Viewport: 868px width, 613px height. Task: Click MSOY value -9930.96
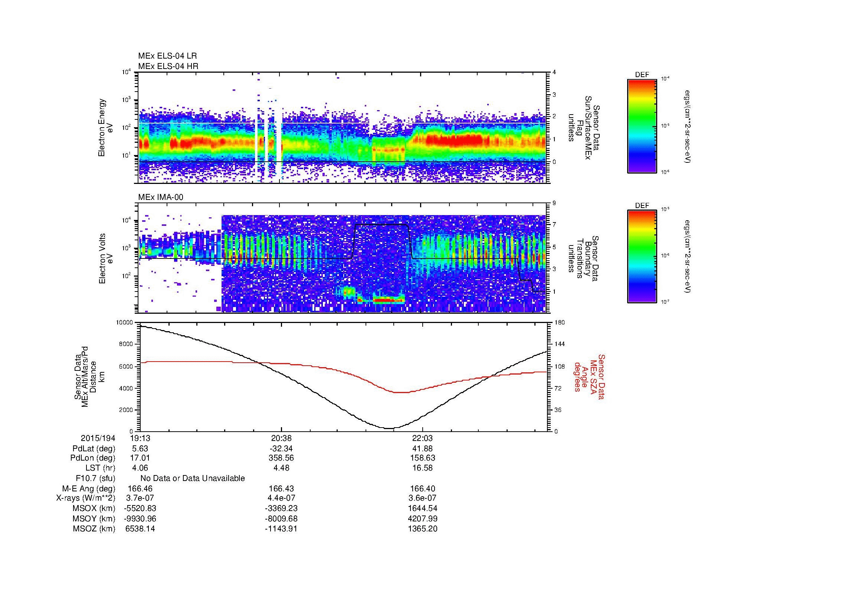(140, 518)
